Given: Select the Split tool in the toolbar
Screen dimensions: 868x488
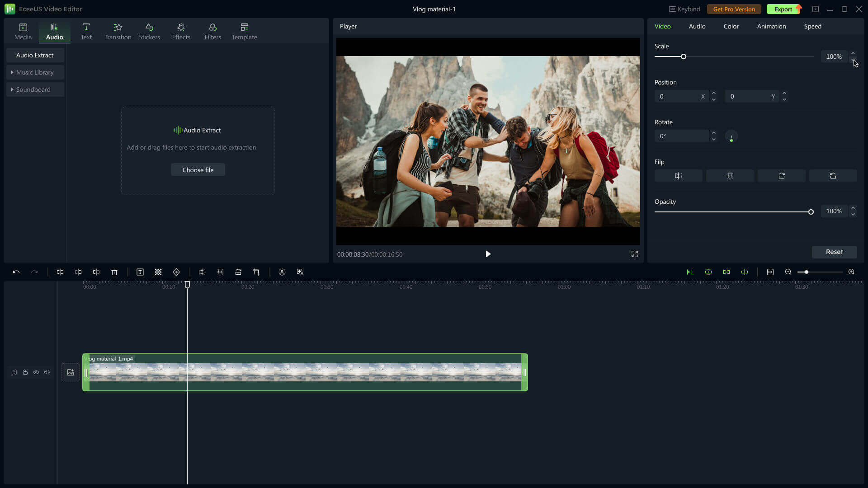Looking at the screenshot, I should pyautogui.click(x=60, y=272).
